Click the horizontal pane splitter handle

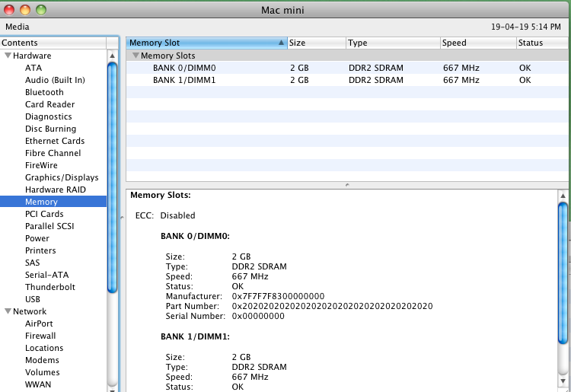[x=347, y=185]
